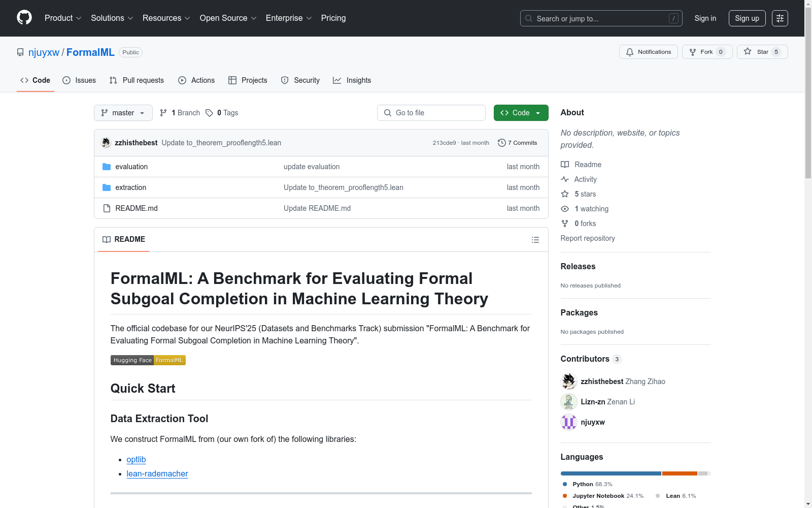Click the orange Jupyter Notebook bar segment
This screenshot has height=508, width=812.
tap(680, 473)
